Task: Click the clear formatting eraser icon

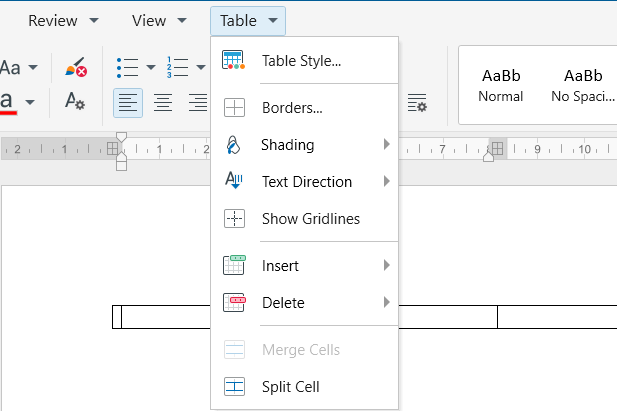Action: pyautogui.click(x=76, y=67)
